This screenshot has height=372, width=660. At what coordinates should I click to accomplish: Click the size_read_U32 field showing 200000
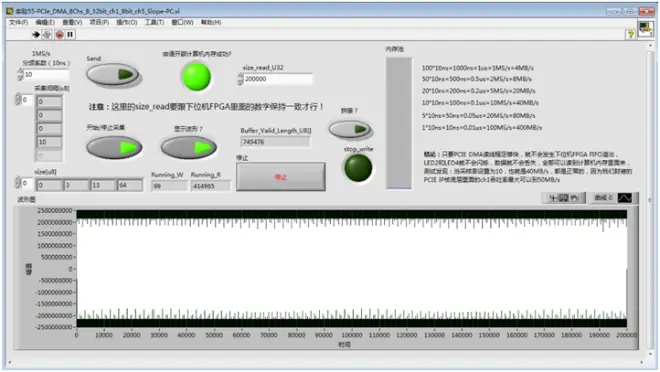coord(278,79)
